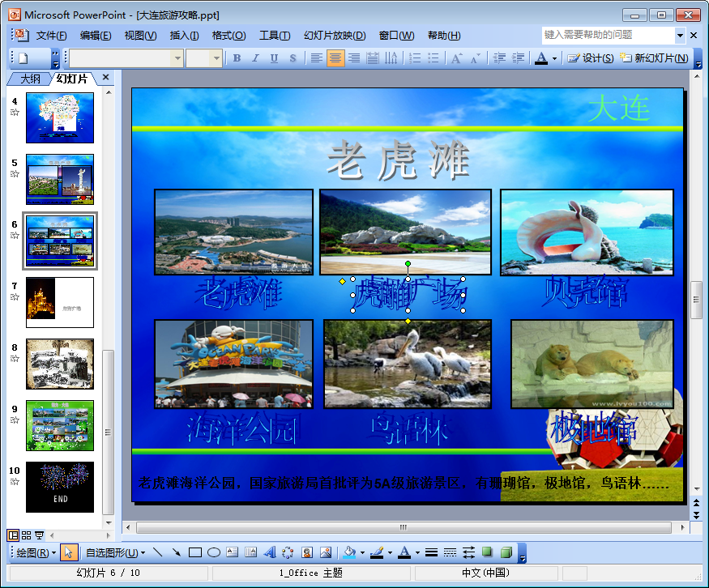Start slide show from current slide
The width and height of the screenshot is (709, 588).
[40, 535]
